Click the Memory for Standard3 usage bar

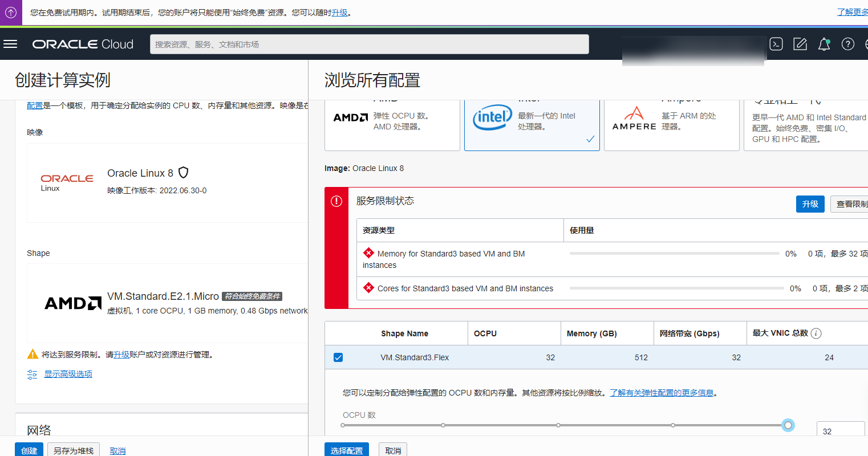(674, 253)
